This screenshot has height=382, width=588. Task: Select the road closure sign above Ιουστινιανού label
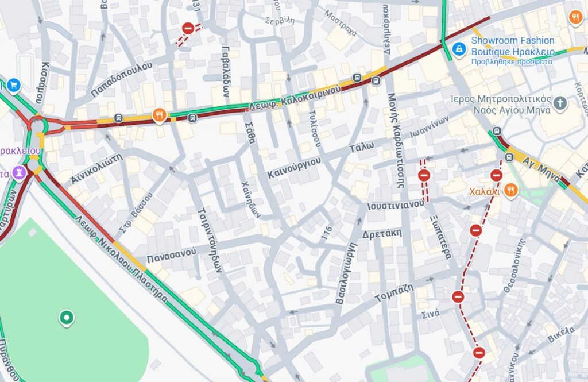(424, 175)
